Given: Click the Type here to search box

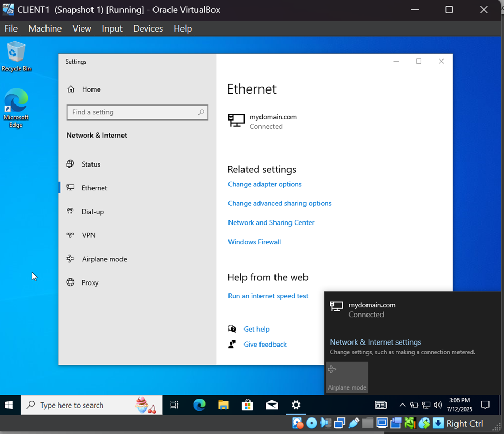Looking at the screenshot, I should point(91,405).
